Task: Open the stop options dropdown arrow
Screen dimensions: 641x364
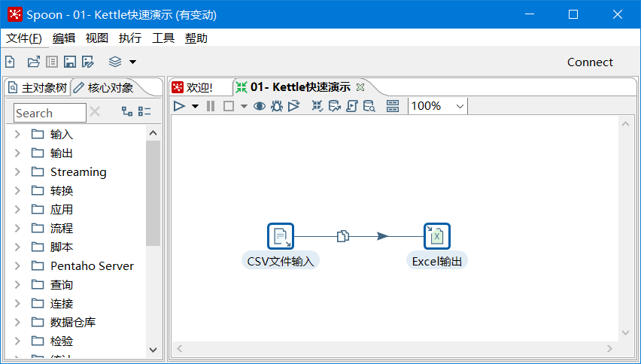Action: [244, 107]
